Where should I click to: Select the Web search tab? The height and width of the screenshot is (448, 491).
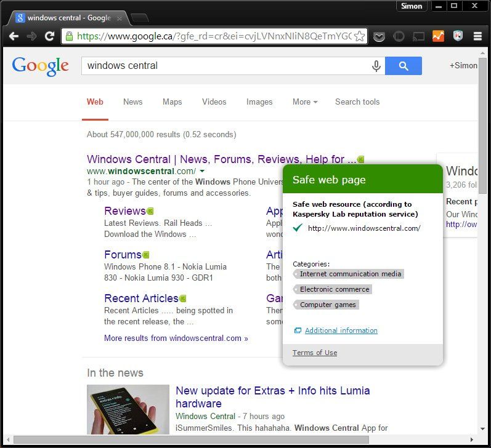95,102
